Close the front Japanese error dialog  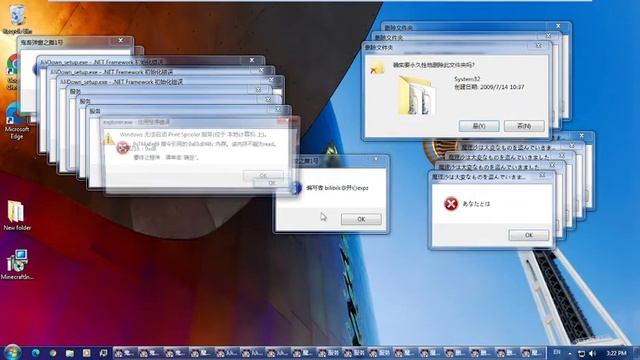pos(542,175)
